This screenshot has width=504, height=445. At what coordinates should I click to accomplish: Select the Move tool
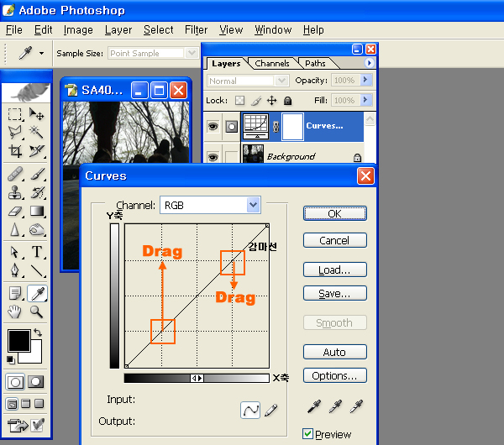(37, 114)
